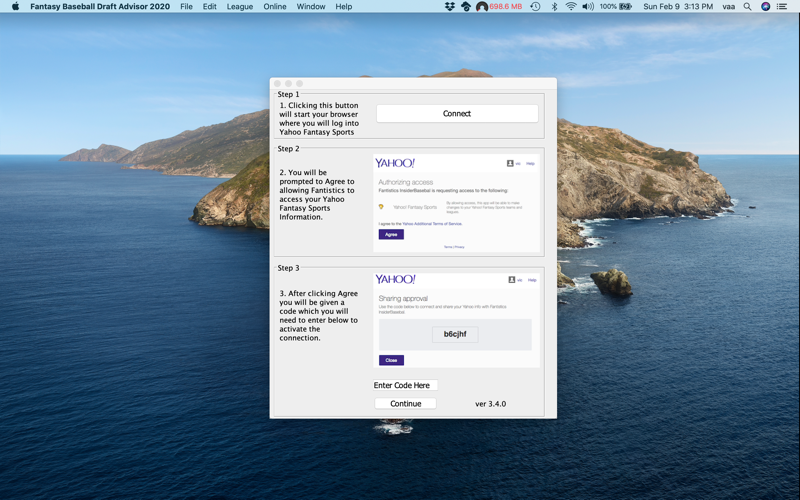Screen dimensions: 800x500
Task: Click the date and time Sun Feb 9
Action: click(678, 7)
